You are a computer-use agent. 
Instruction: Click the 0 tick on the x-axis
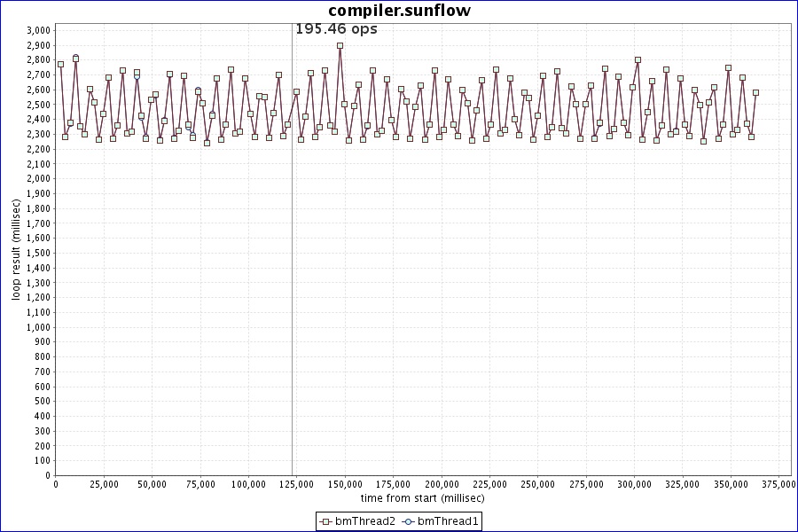point(56,484)
